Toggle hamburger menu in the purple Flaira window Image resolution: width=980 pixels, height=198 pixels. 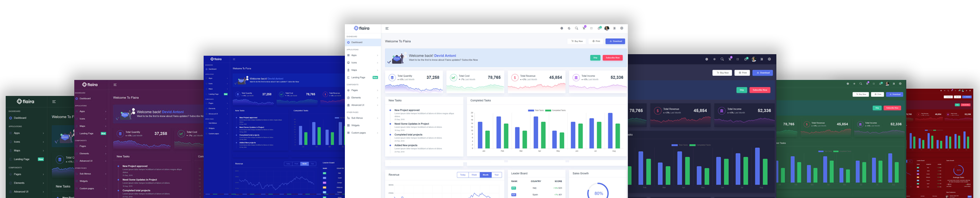[115, 85]
